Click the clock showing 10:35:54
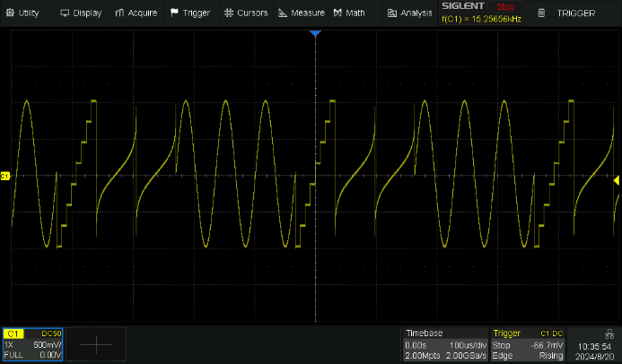Viewport: 622px width, 364px height. point(596,344)
